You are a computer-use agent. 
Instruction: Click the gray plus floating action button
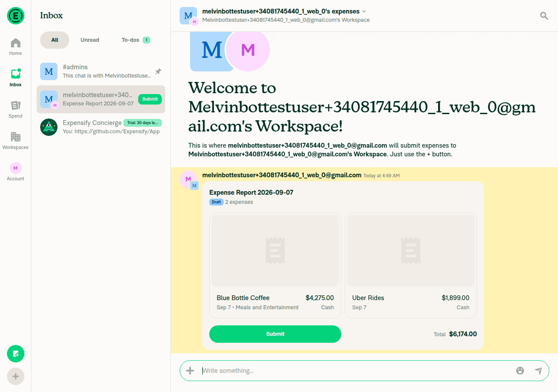coord(16,376)
